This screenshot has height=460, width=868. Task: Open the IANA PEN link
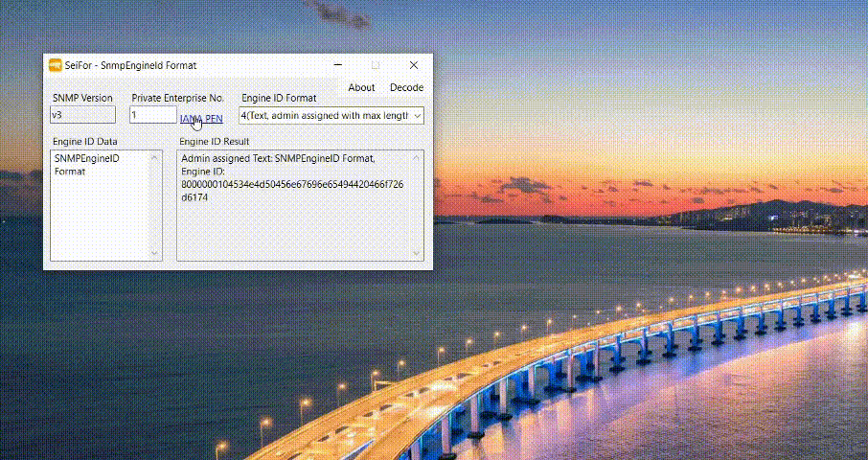(x=201, y=119)
